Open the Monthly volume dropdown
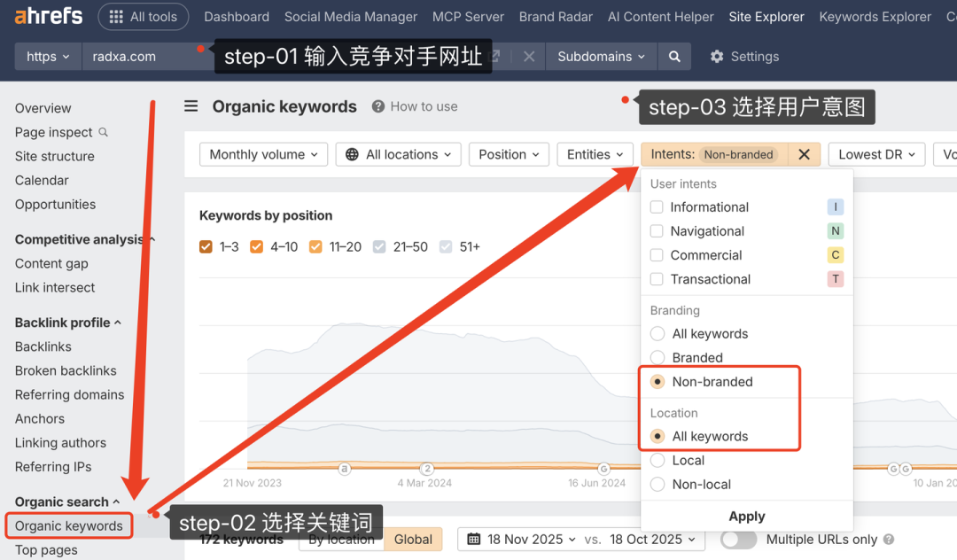The width and height of the screenshot is (957, 560). pos(263,154)
